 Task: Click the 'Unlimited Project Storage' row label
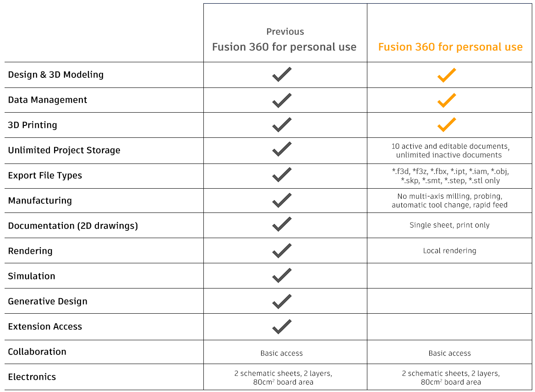pyautogui.click(x=64, y=150)
